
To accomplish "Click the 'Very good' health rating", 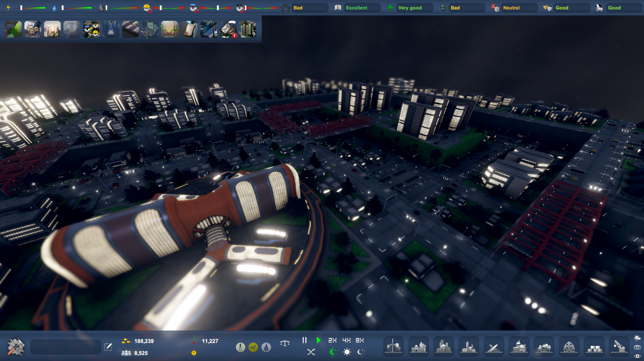I will (x=414, y=8).
